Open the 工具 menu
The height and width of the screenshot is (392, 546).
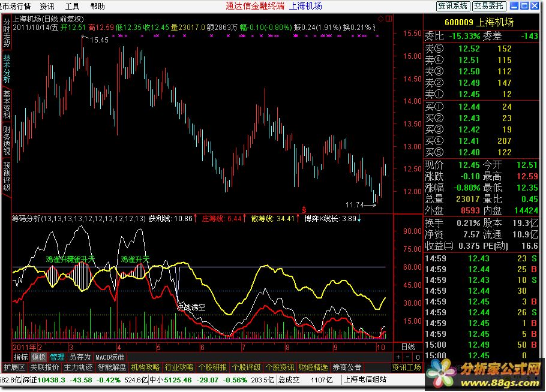click(x=73, y=6)
